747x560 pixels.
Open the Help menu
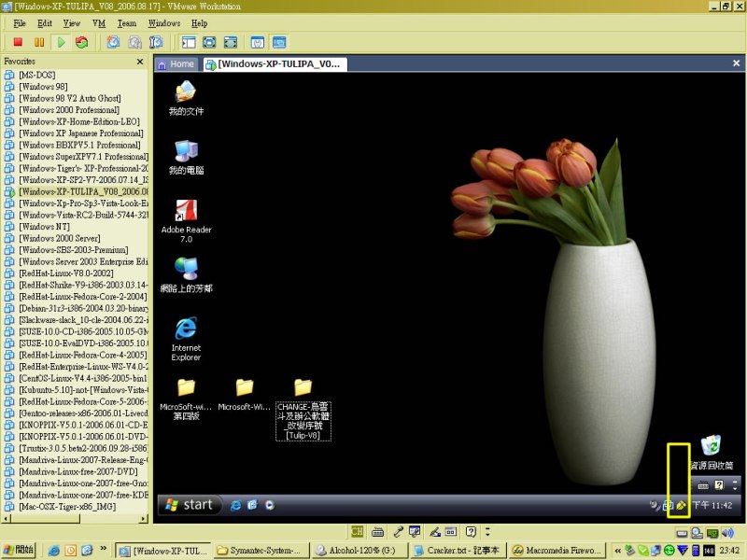(199, 23)
